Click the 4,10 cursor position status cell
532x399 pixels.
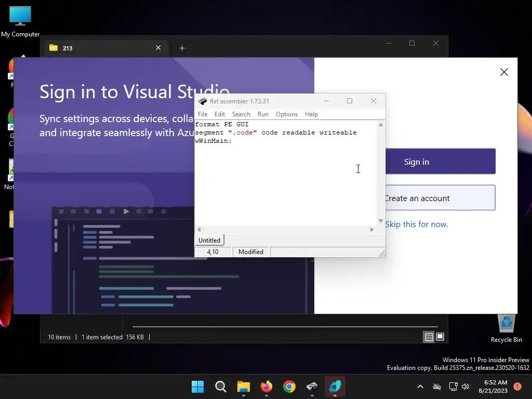point(212,252)
